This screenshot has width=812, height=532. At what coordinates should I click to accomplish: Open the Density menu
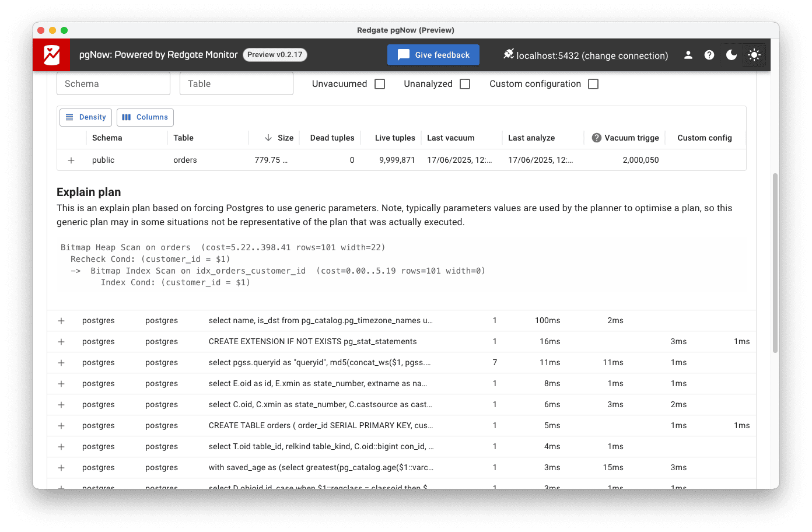[86, 117]
